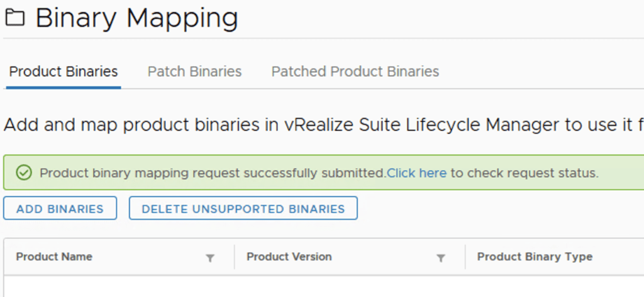This screenshot has height=297, width=644.
Task: Click the Binary Mapping page heading
Action: point(136,18)
